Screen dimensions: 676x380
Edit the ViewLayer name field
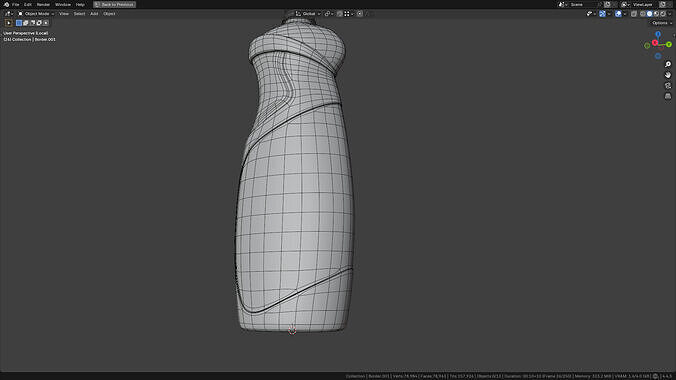pos(645,4)
